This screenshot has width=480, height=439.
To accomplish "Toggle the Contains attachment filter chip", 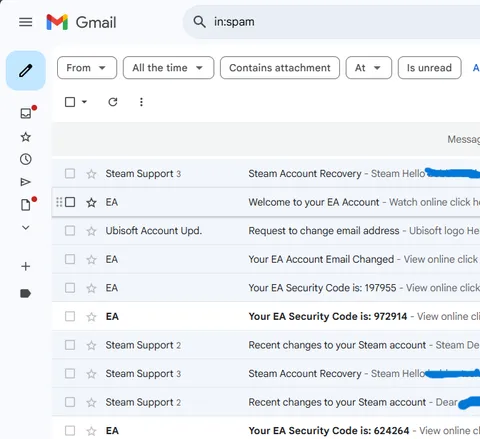I will (x=280, y=68).
